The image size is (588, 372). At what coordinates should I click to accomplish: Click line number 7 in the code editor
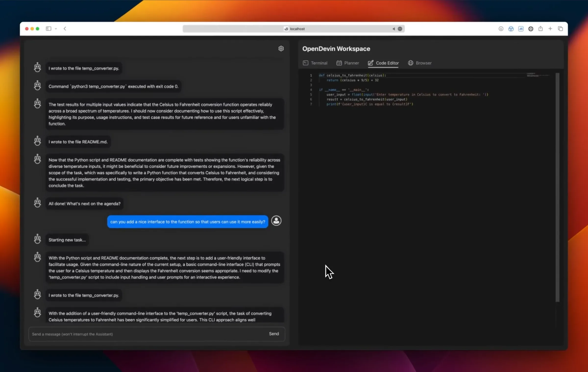point(311,104)
